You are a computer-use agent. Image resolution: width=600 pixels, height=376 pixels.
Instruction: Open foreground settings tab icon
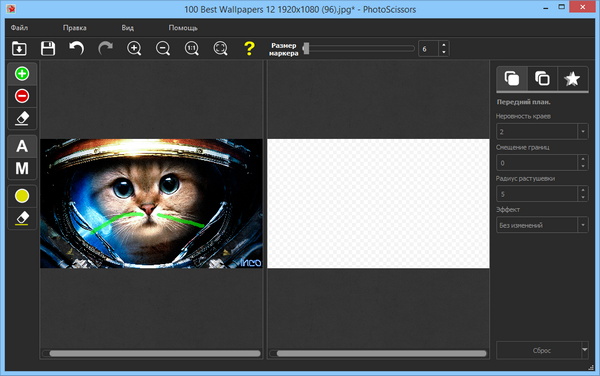click(x=512, y=79)
